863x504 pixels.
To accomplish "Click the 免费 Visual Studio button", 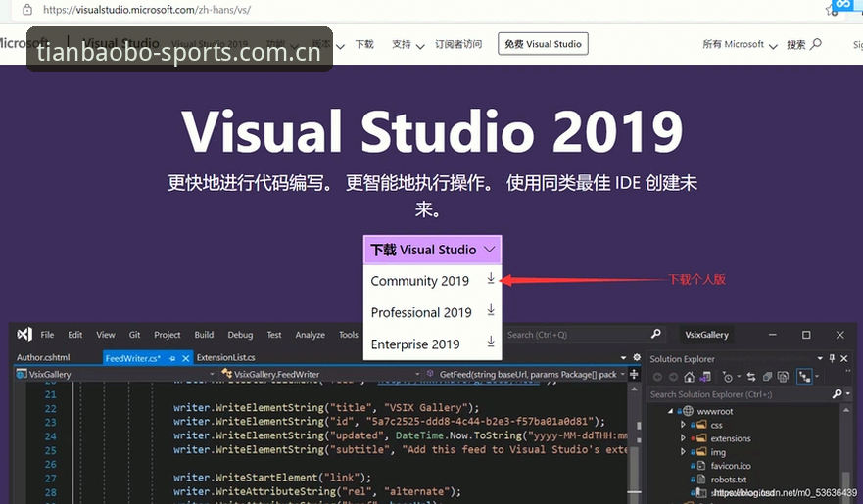I will click(543, 44).
